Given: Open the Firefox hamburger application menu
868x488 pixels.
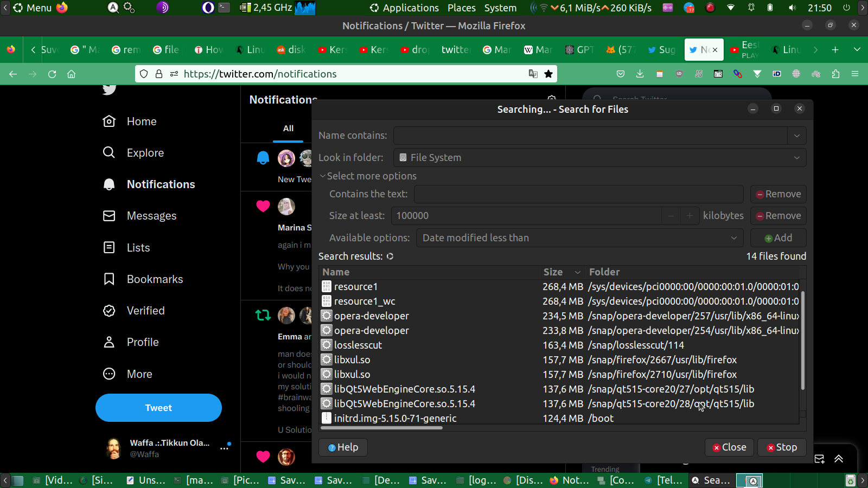Looking at the screenshot, I should [855, 74].
